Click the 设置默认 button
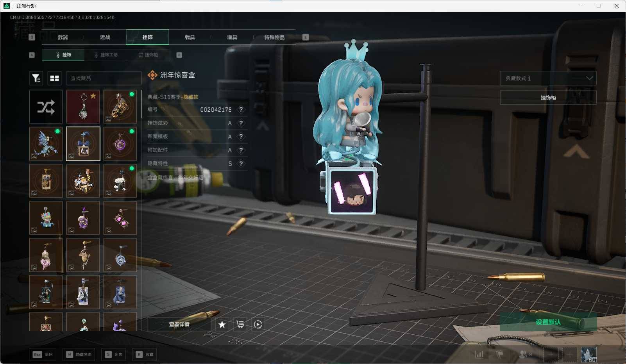 548,322
